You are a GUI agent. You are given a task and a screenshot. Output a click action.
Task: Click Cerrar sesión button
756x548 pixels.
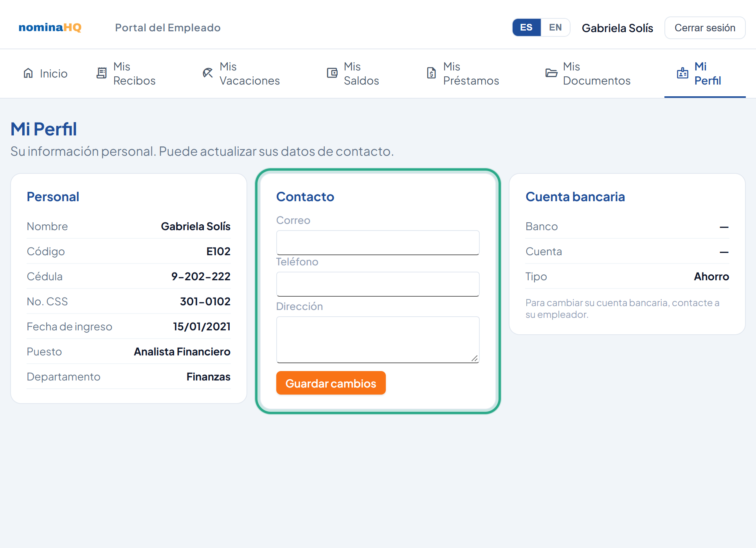click(x=705, y=28)
